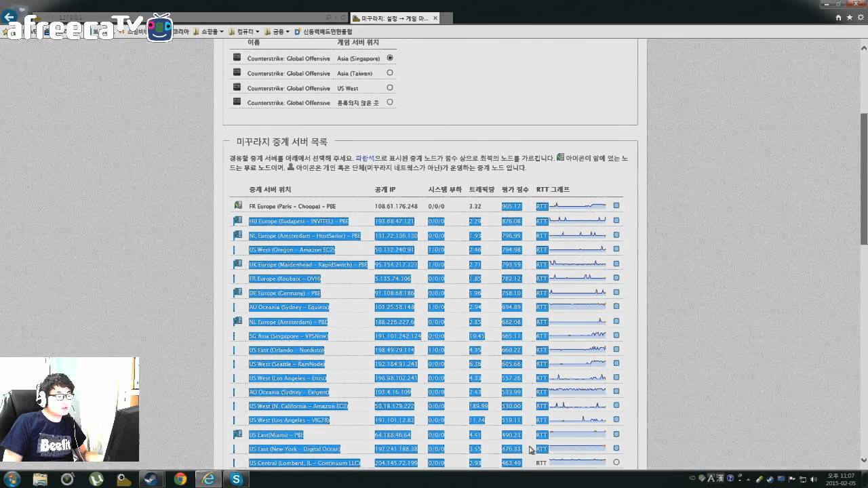Click flag icon of FR Europe (Paris - Choopa)
Viewport: 868px width, 488px height.
click(x=238, y=205)
